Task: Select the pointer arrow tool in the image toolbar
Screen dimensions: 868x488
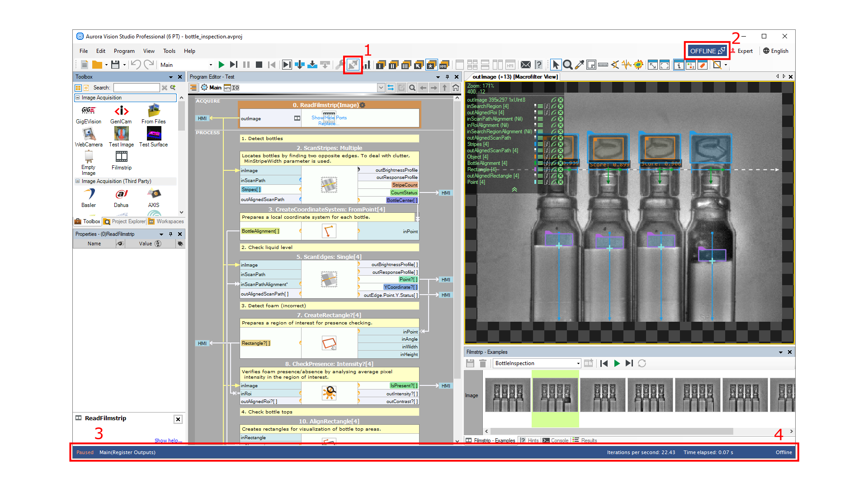Action: [556, 65]
